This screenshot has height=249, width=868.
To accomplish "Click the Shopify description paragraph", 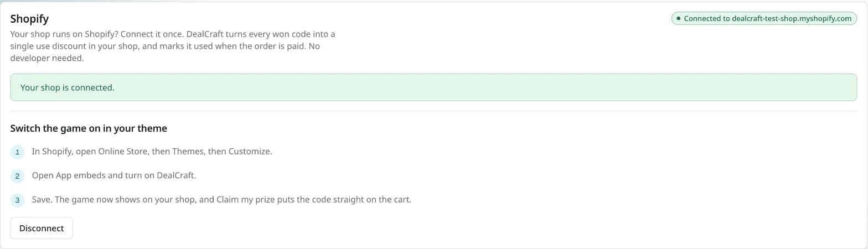I will [x=173, y=46].
